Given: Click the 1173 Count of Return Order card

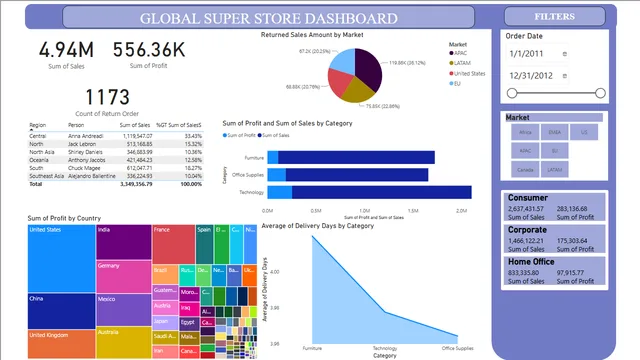Looking at the screenshot, I should pos(107,102).
